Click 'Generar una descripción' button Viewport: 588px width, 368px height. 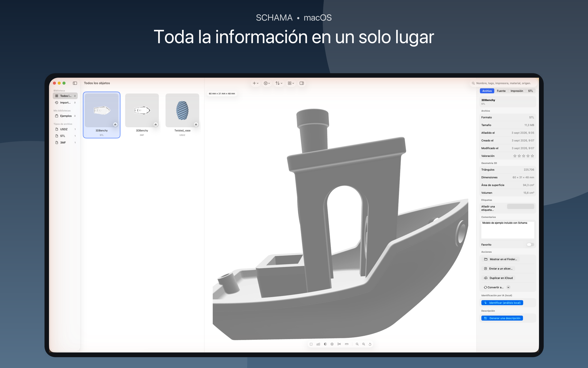pos(502,318)
